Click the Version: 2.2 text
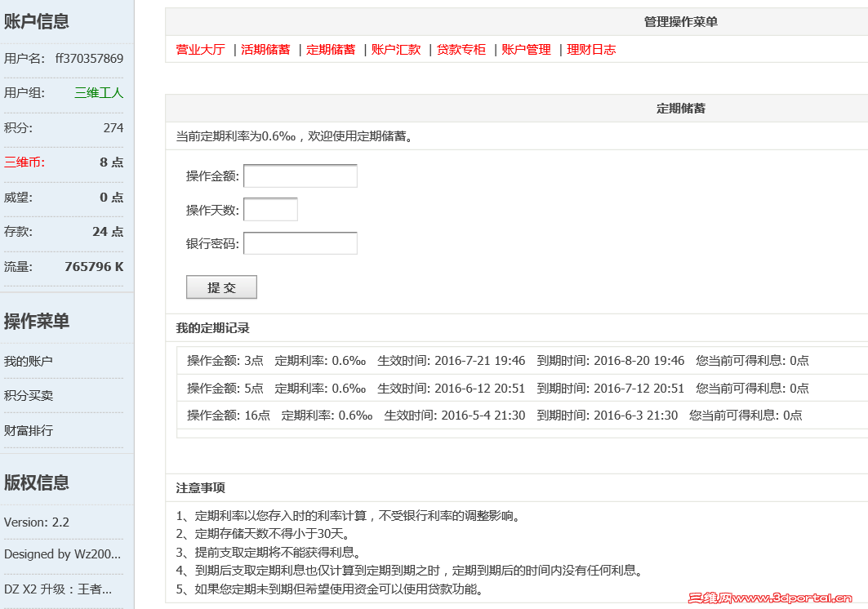Viewport: 868px width, 609px height. 37,522
